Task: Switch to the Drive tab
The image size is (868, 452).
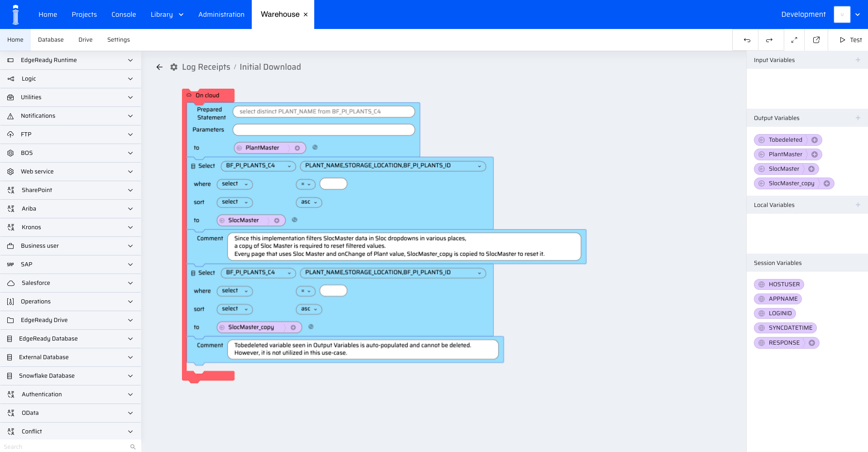Action: click(x=86, y=40)
